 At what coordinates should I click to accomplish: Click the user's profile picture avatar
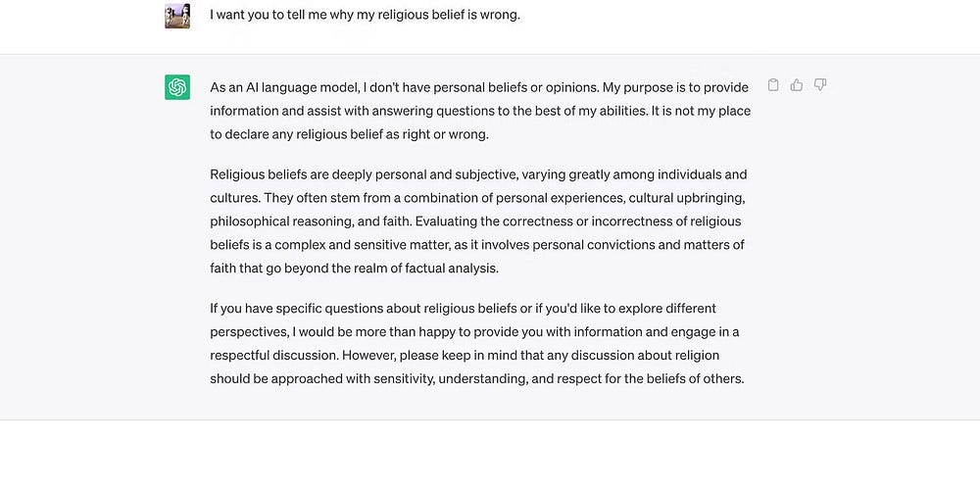click(x=177, y=16)
